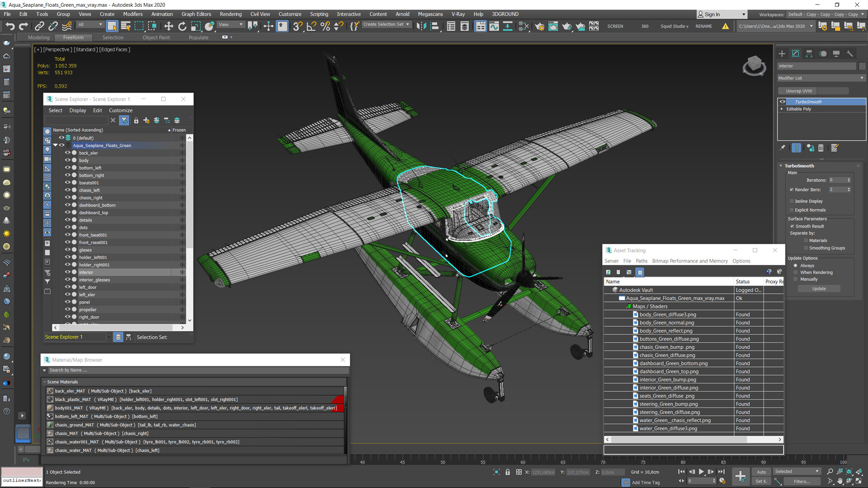Choose the Select and Move tool
Image resolution: width=868 pixels, height=488 pixels.
(168, 26)
